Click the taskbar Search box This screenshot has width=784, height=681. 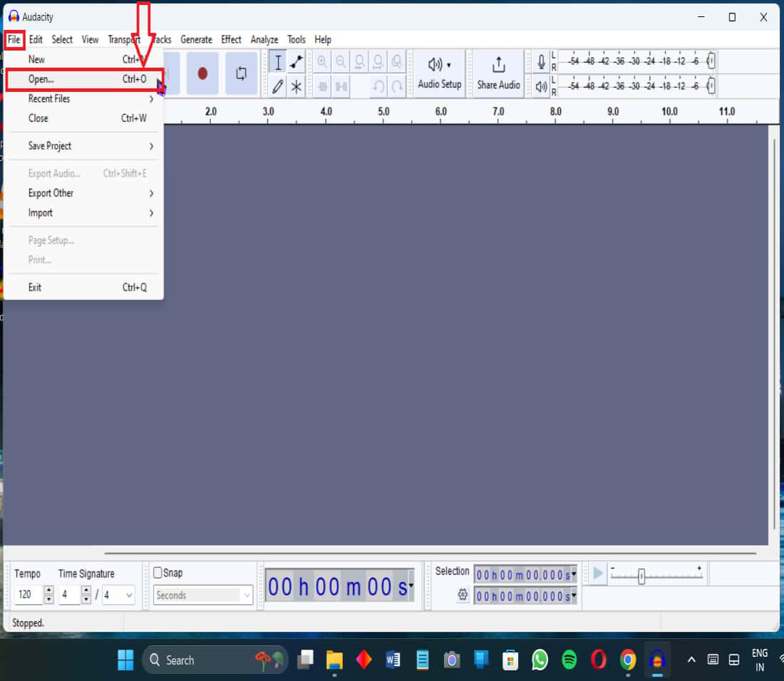click(x=215, y=660)
